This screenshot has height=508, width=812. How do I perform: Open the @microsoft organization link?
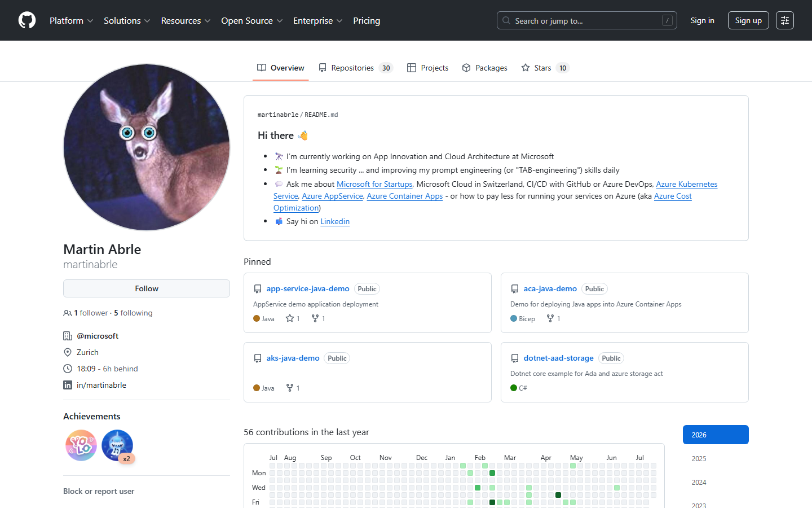pyautogui.click(x=98, y=336)
